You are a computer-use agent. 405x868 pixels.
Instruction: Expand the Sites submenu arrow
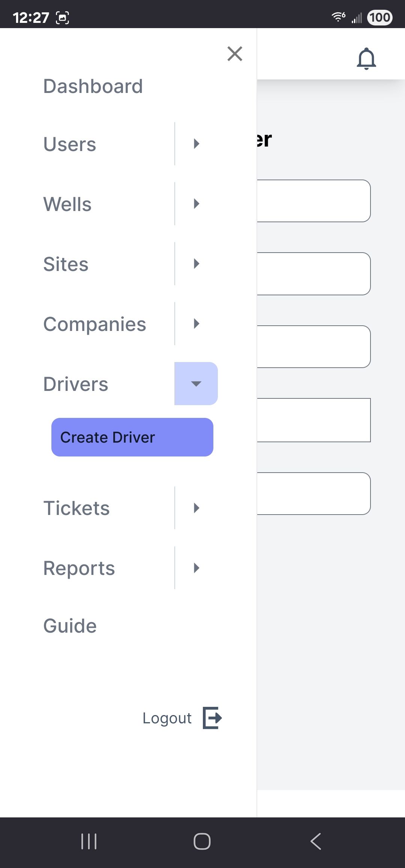196,264
